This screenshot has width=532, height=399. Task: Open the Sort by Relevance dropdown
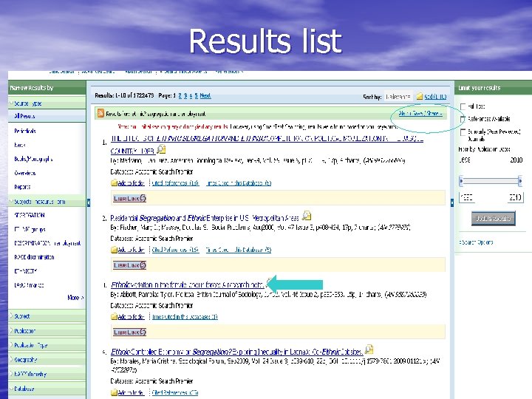[398, 97]
